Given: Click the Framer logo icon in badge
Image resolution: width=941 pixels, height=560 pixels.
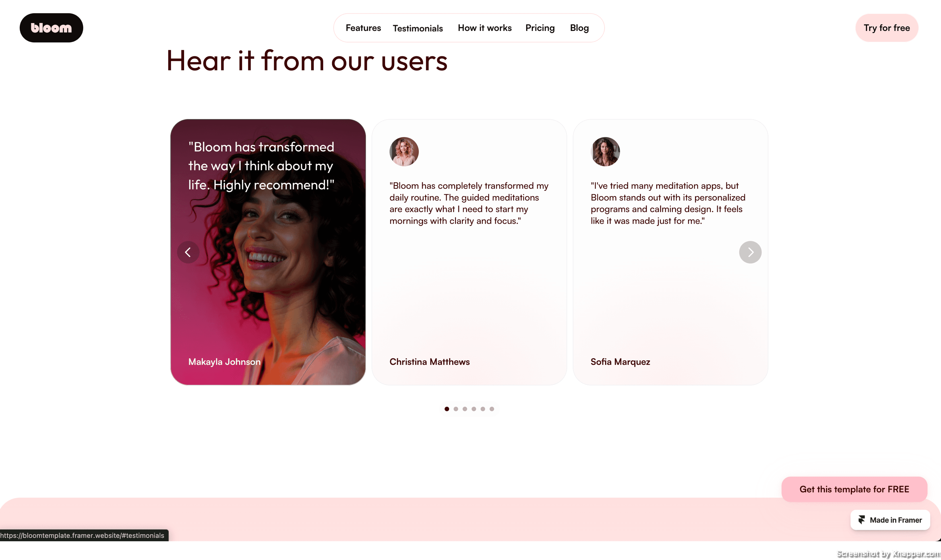Looking at the screenshot, I should (x=861, y=520).
